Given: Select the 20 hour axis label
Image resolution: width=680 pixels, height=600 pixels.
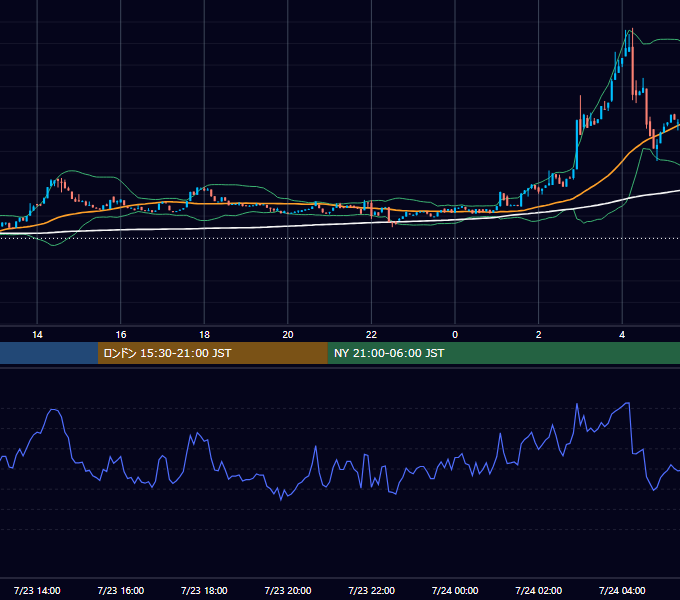Looking at the screenshot, I should tap(288, 335).
